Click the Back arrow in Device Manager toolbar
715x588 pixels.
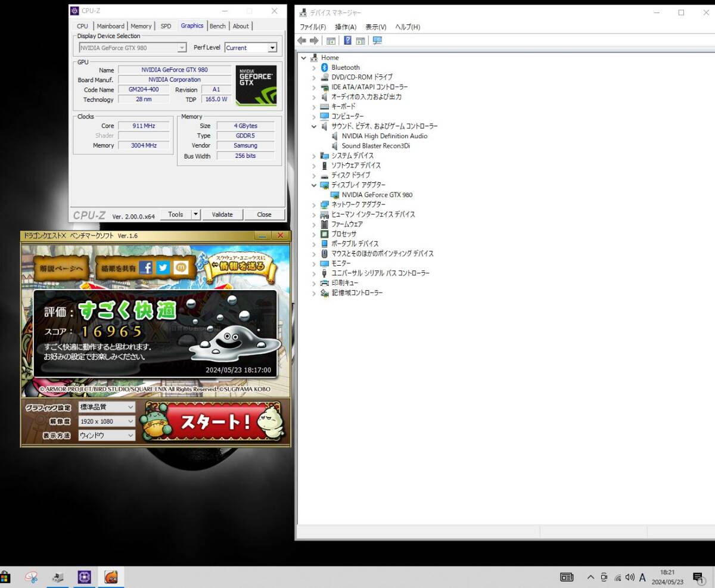click(302, 41)
